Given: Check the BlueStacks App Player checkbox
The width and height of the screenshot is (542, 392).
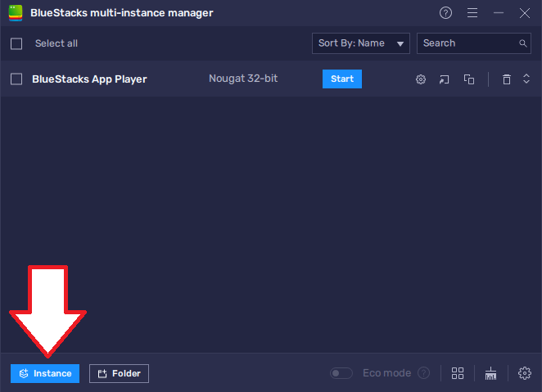Looking at the screenshot, I should 16,79.
